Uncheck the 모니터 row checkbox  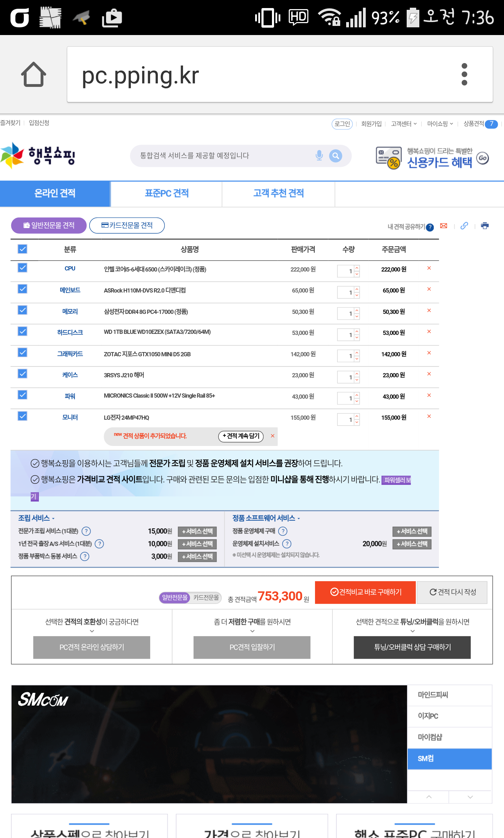(22, 416)
